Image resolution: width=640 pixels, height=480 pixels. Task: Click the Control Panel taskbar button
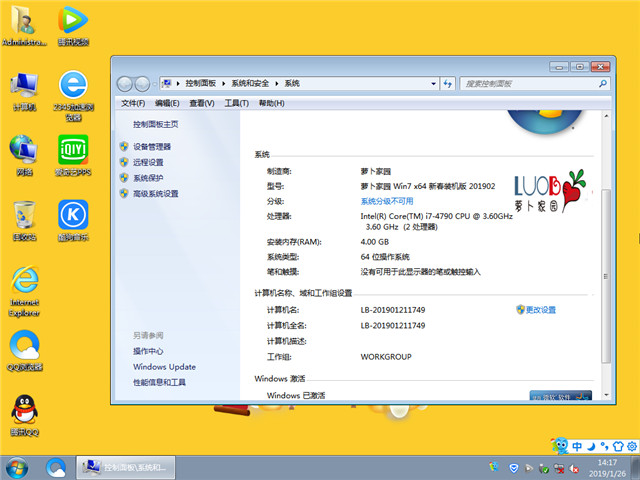pyautogui.click(x=126, y=468)
